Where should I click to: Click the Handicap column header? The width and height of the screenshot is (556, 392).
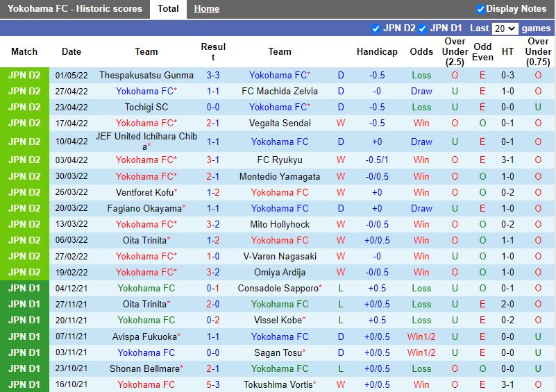pyautogui.click(x=377, y=52)
